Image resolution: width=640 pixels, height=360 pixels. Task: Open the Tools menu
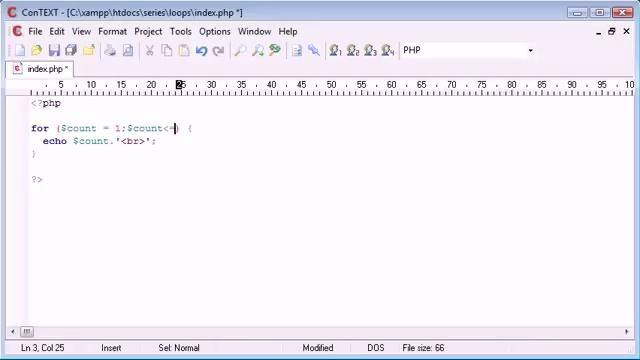point(180,31)
